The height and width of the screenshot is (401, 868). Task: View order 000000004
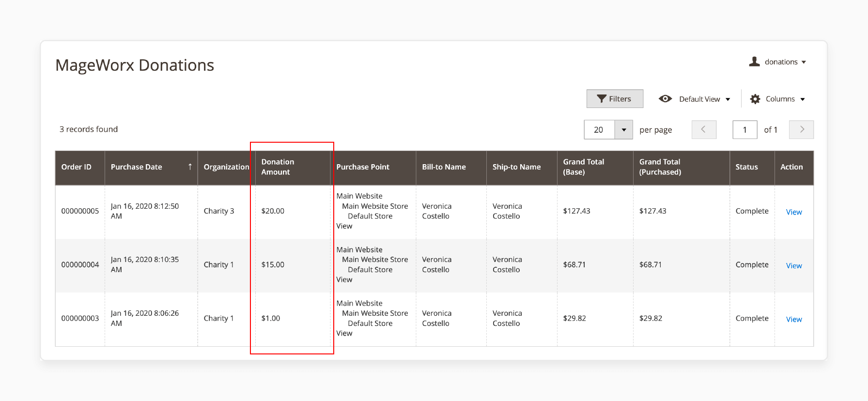(x=794, y=266)
